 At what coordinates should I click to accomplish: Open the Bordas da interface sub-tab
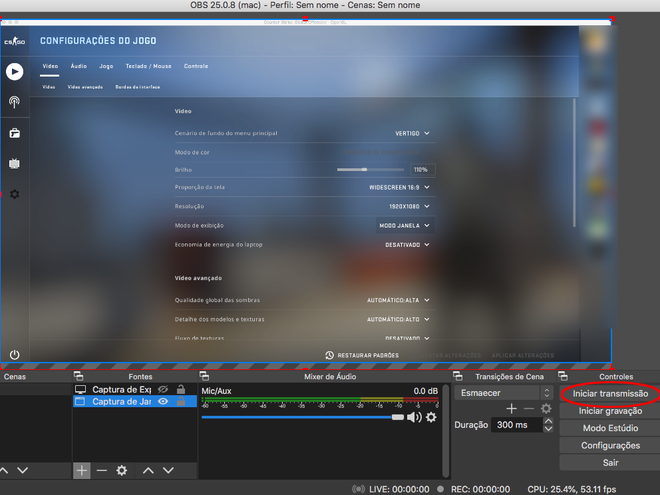[138, 87]
